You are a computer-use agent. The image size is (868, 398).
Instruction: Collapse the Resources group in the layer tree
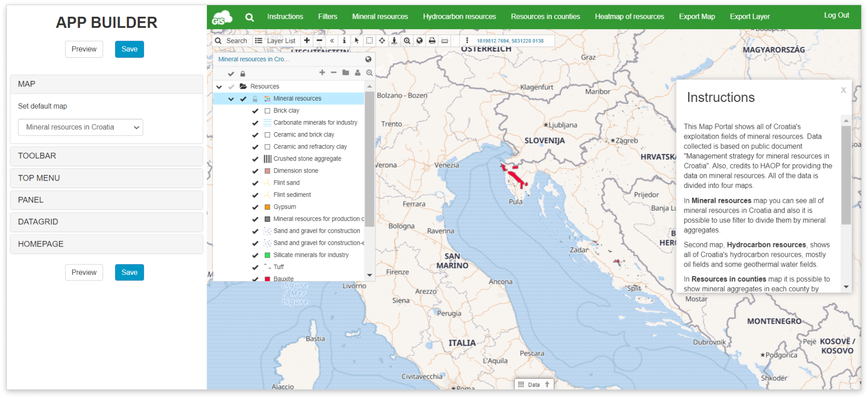(219, 86)
